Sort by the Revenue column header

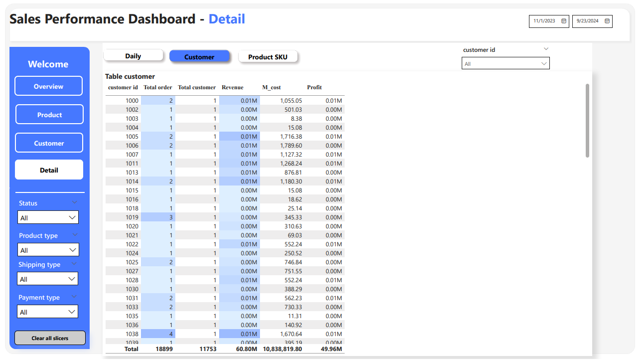[233, 87]
